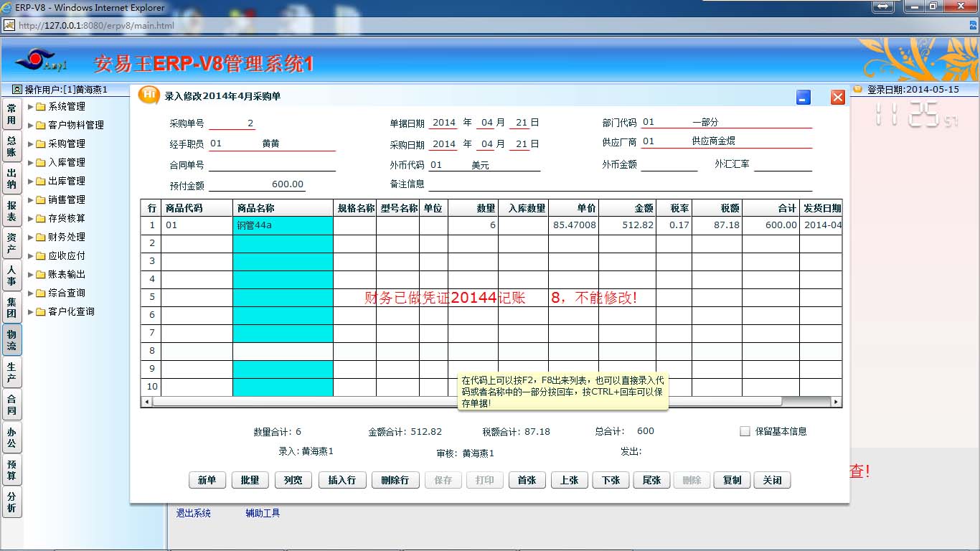980x551 pixels.
Task: Click the table's horizontal scrollbar right arrow
Action: 836,402
